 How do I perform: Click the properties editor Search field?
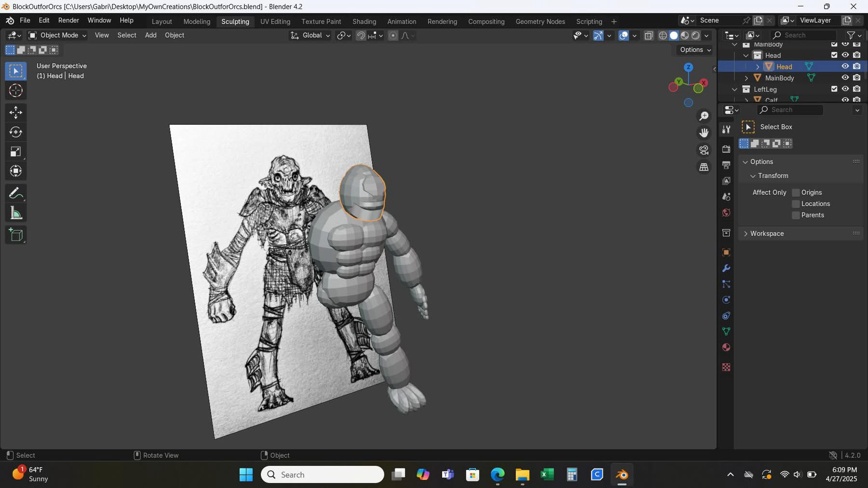click(790, 110)
